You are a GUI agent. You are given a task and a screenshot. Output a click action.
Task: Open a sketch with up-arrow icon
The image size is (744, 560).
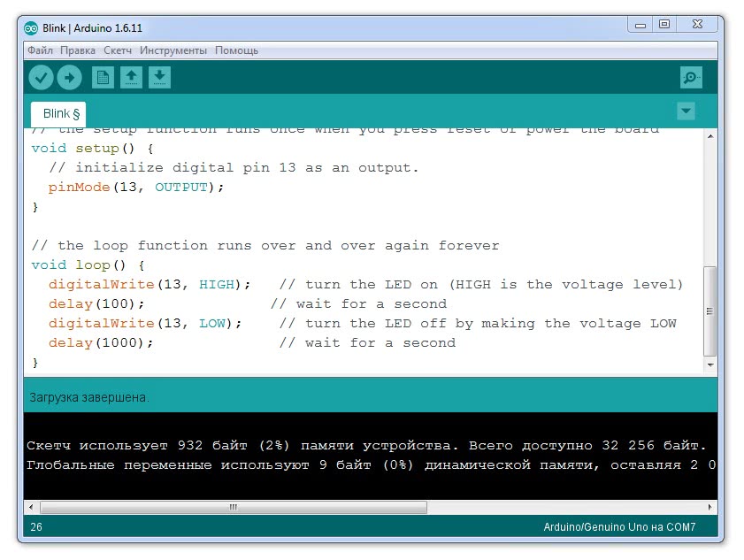(x=131, y=78)
